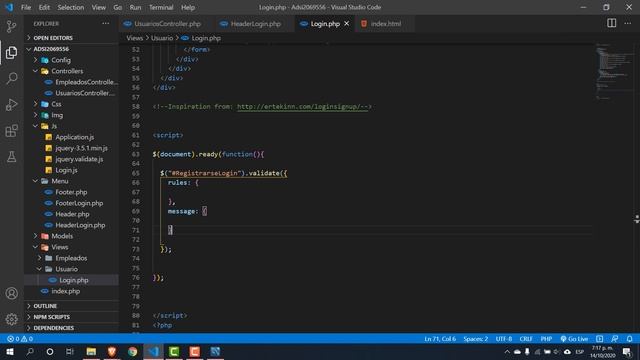
Task: Change language mode via PHP
Action: coord(546,339)
